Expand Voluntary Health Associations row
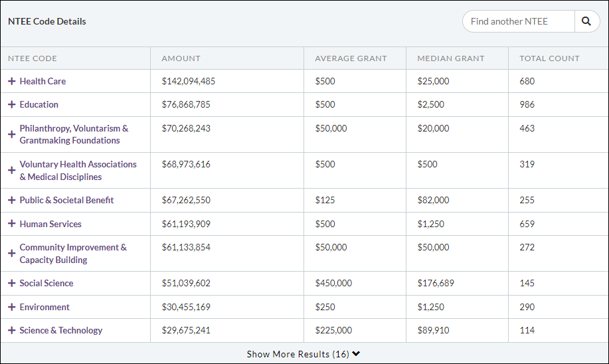The image size is (609, 364). click(11, 170)
